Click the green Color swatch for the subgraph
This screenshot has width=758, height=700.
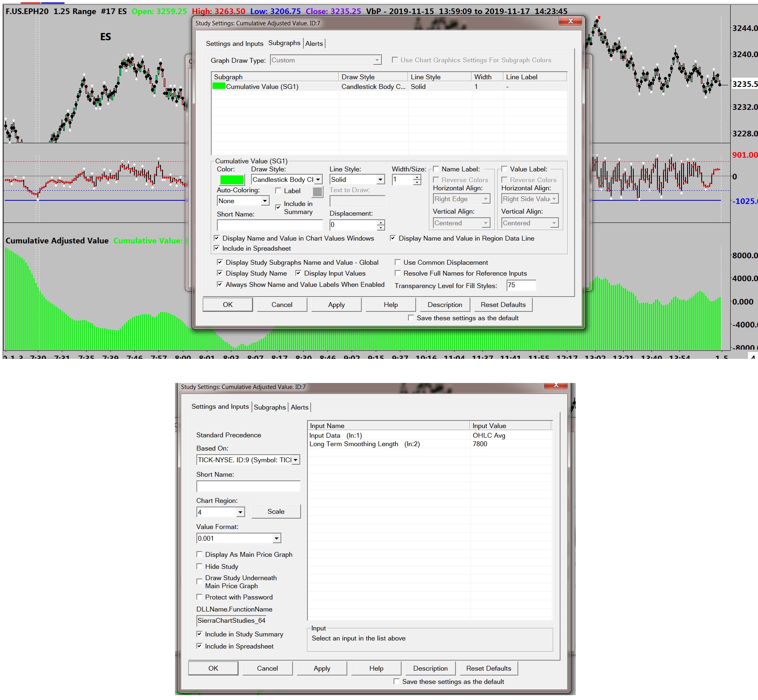click(232, 180)
